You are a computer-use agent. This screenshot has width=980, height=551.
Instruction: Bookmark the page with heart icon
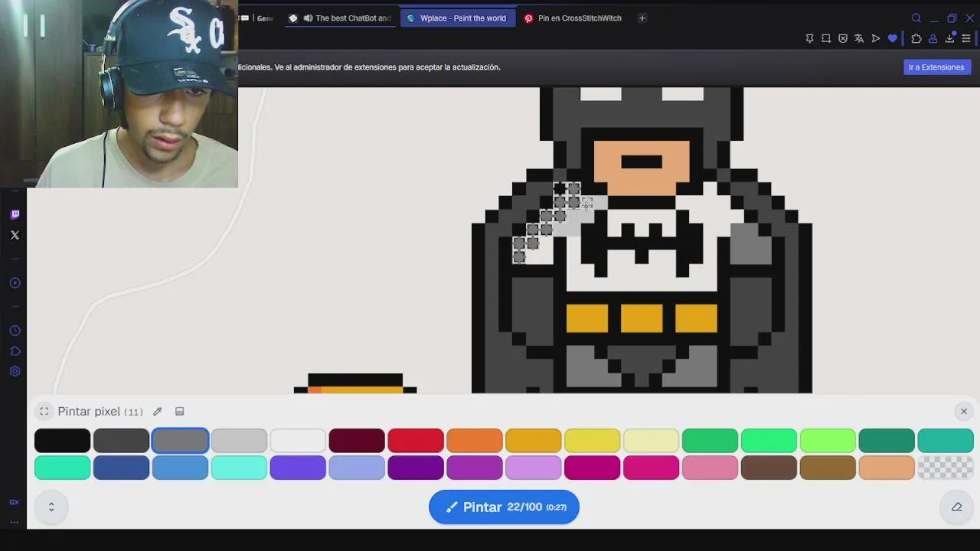point(893,38)
